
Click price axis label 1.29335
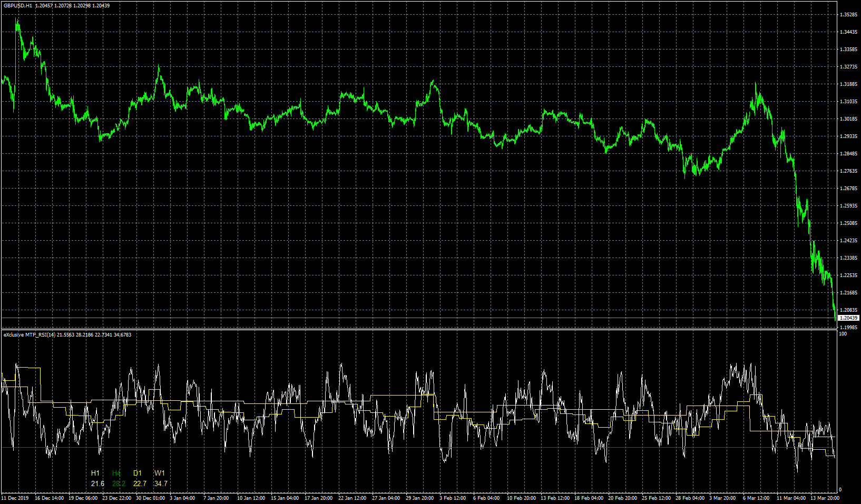click(847, 136)
